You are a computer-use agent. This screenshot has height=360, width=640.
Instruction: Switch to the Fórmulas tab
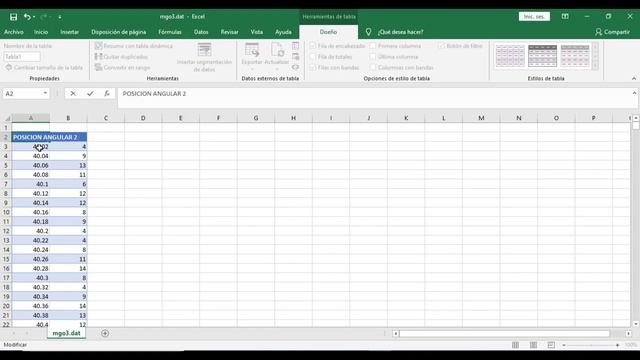(x=170, y=32)
